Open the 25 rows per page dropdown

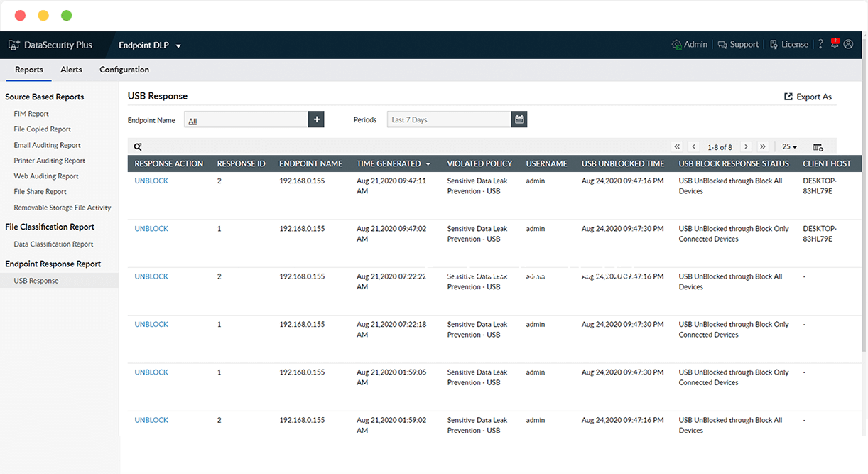pos(789,147)
